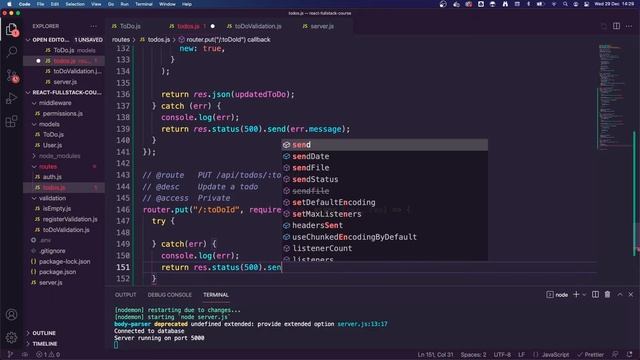
Task: Click the errors and warnings status indicator
Action: [x=48, y=355]
